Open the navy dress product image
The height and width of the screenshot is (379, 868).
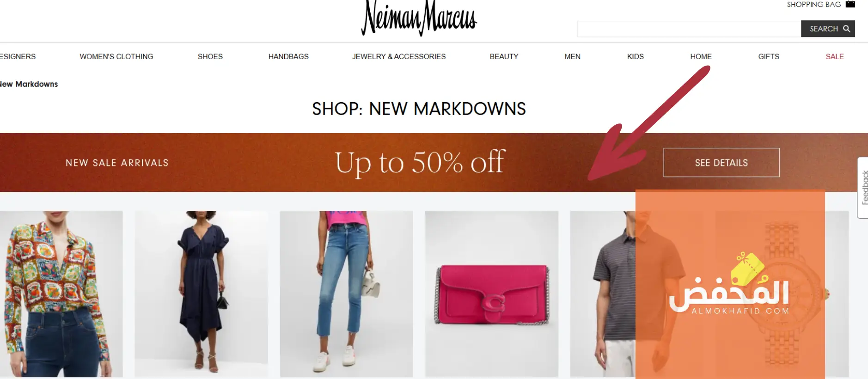point(202,294)
